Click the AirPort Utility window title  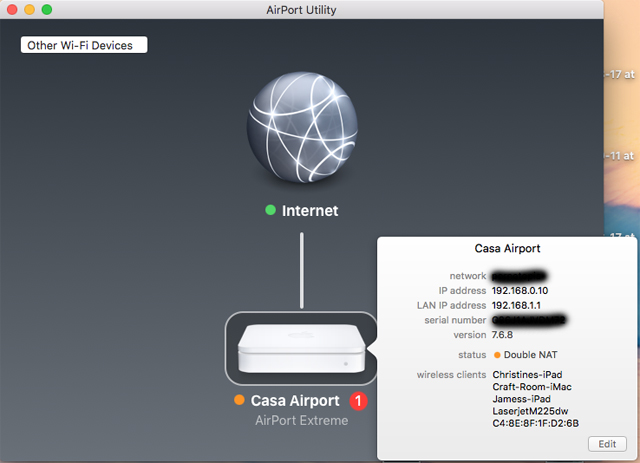[x=301, y=10]
